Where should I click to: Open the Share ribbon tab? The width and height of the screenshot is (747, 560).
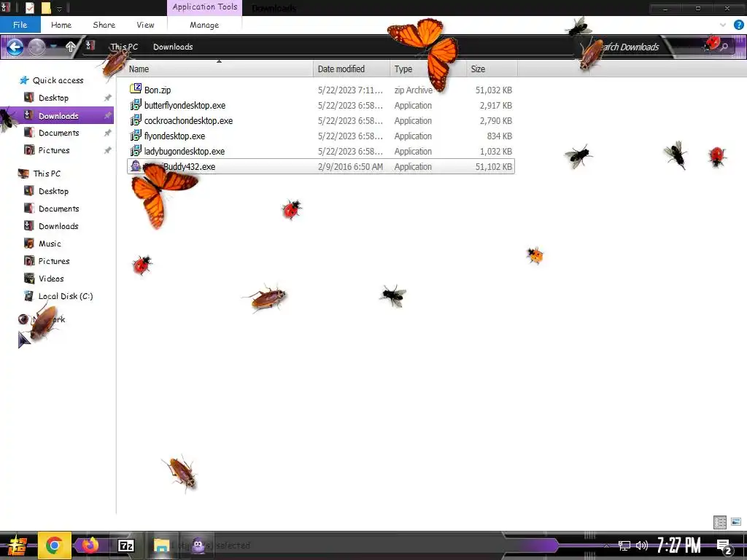coord(104,25)
